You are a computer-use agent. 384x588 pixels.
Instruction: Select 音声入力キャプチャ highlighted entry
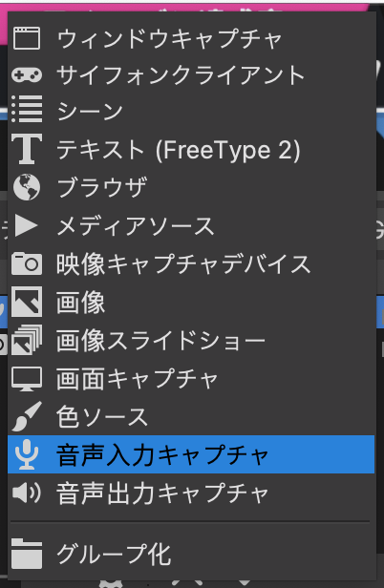(x=191, y=454)
